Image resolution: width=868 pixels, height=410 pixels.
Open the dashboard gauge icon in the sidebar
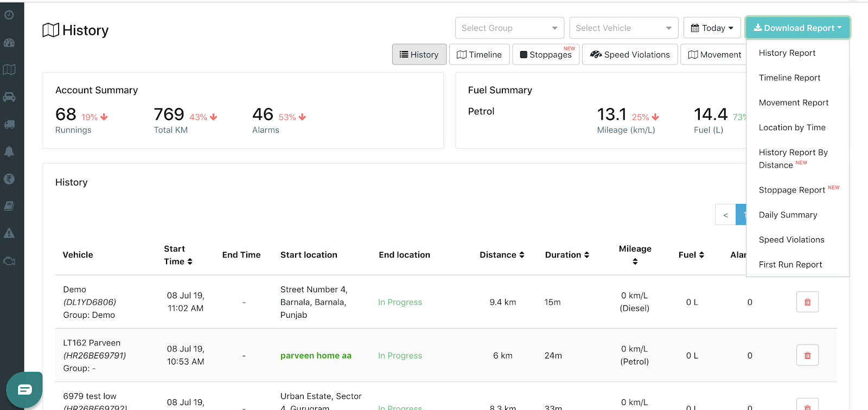(9, 43)
